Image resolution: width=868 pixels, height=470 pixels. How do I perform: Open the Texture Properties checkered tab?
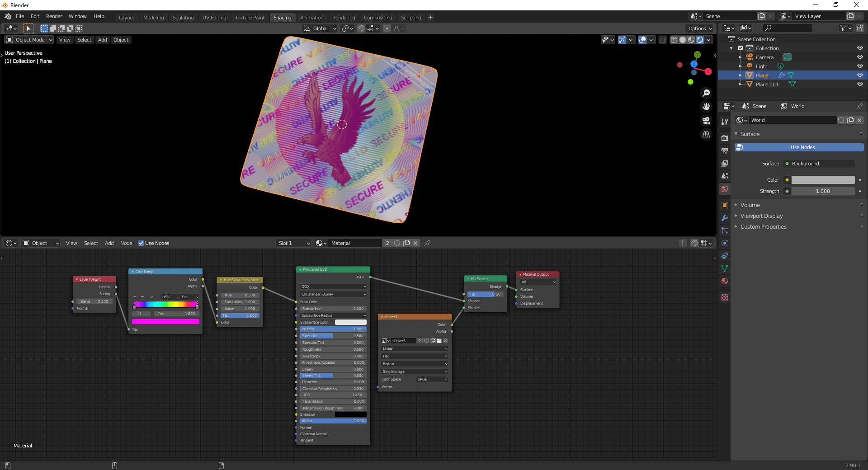(x=725, y=297)
